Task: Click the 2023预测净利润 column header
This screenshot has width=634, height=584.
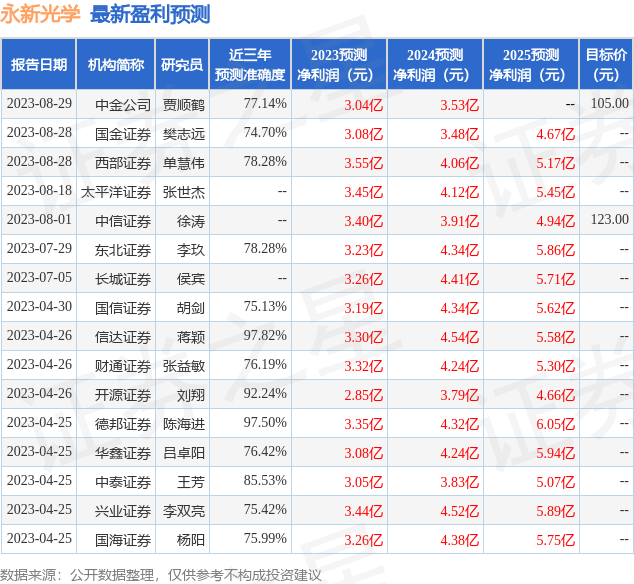Action: [x=339, y=65]
